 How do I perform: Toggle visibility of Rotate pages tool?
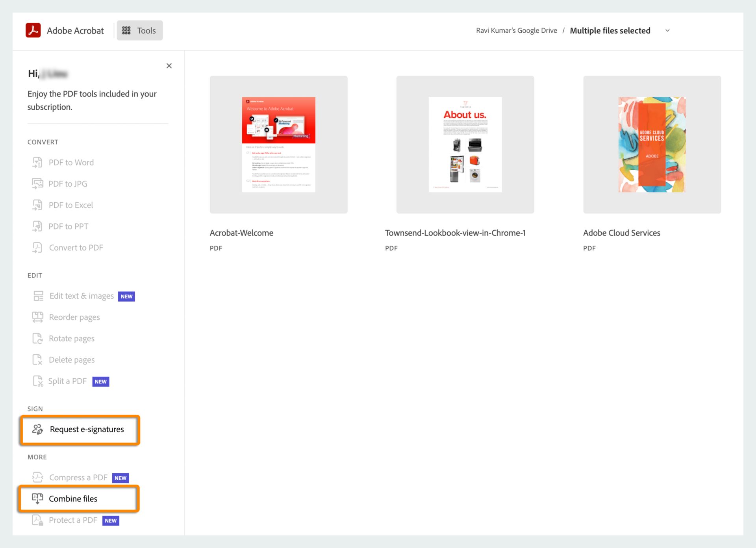[72, 339]
